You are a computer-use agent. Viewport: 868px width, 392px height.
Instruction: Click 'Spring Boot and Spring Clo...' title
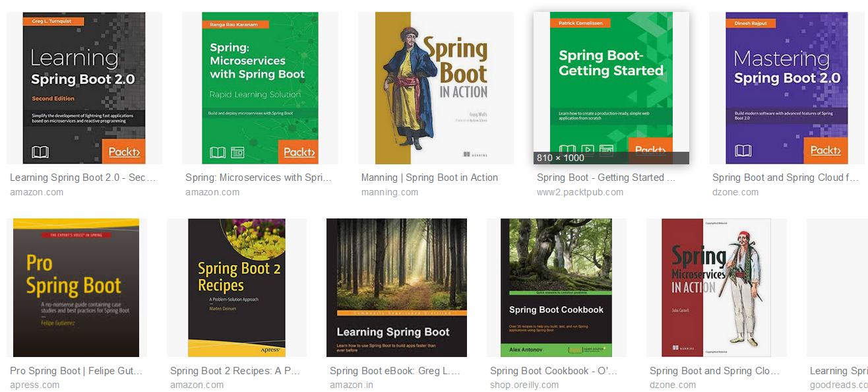point(714,371)
